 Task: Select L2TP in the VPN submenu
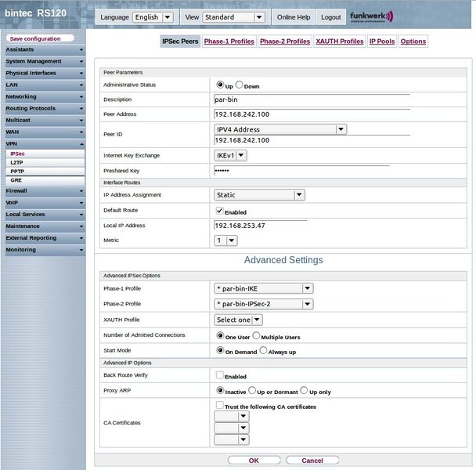(17, 162)
